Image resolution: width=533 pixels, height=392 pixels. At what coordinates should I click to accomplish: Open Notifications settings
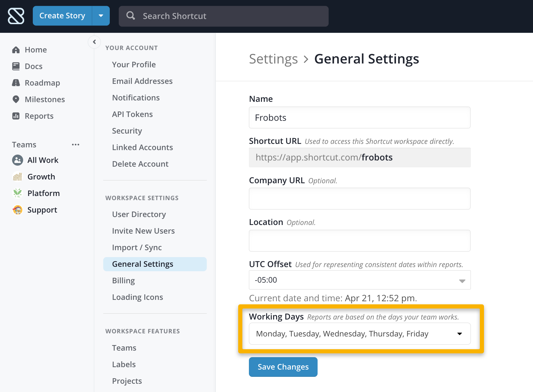coord(136,98)
